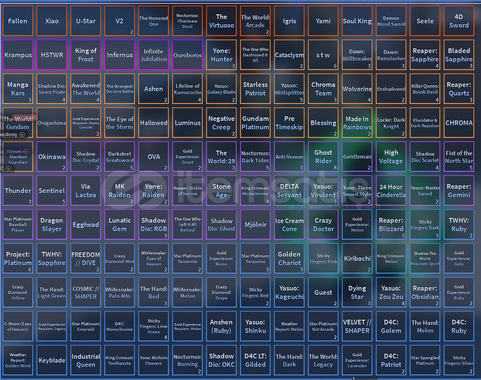Select the Soul King item

(x=357, y=21)
